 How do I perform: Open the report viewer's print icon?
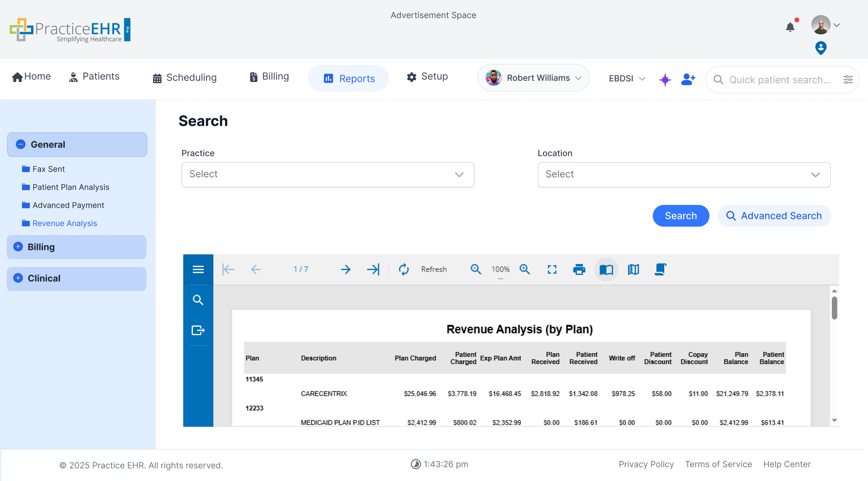pos(579,269)
